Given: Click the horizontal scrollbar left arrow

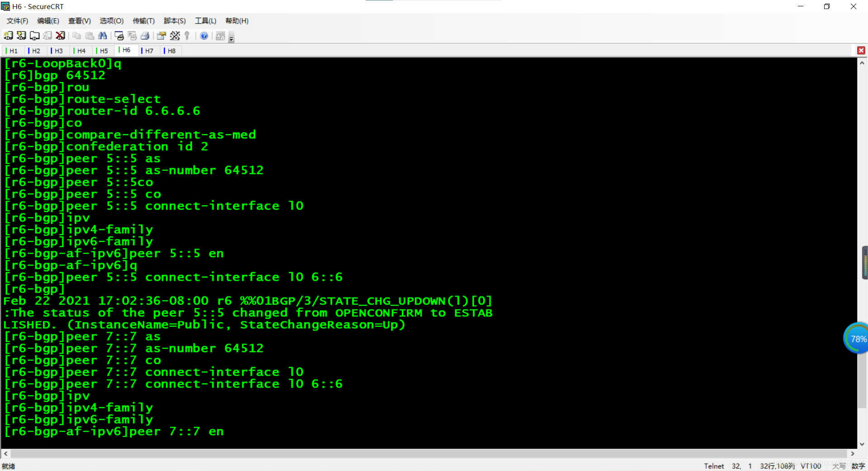Looking at the screenshot, I should tap(5, 453).
